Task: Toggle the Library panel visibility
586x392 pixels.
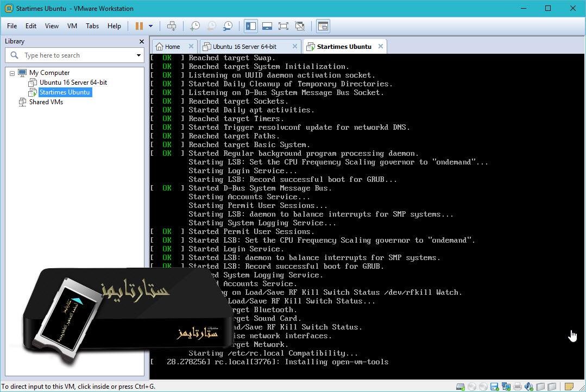Action: [250, 26]
